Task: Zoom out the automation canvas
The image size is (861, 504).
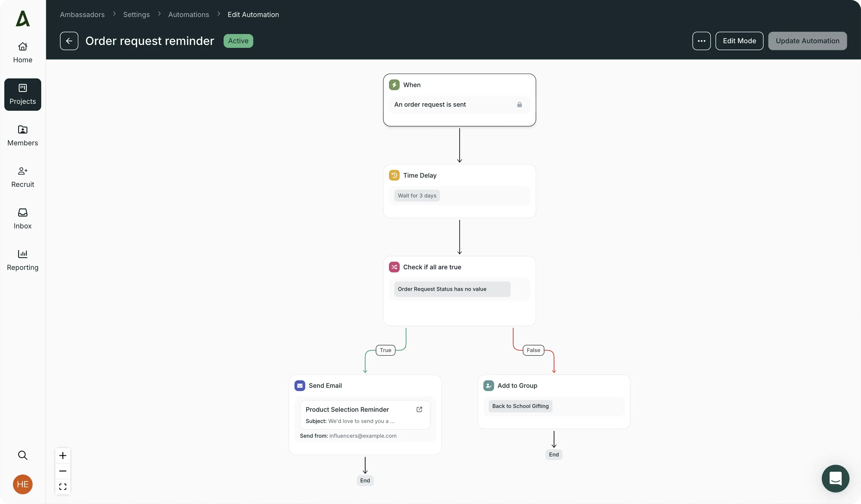Action: 62,471
